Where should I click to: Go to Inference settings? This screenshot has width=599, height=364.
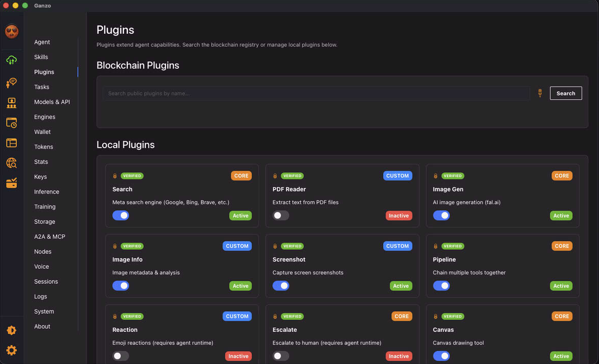coord(47,192)
